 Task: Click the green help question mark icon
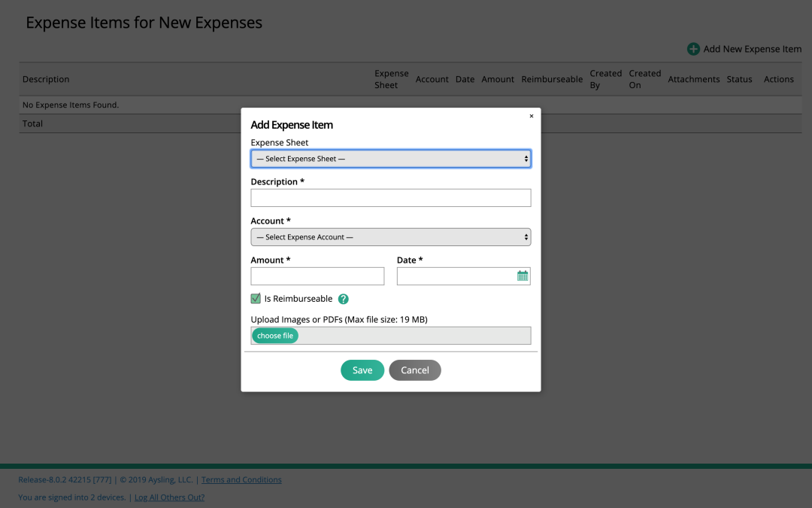[x=343, y=299]
